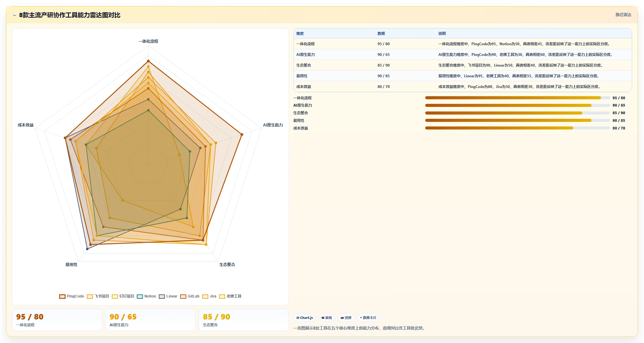644x343 pixels.
Task: Toggle the GitLab legend entry
Action: pos(190,296)
